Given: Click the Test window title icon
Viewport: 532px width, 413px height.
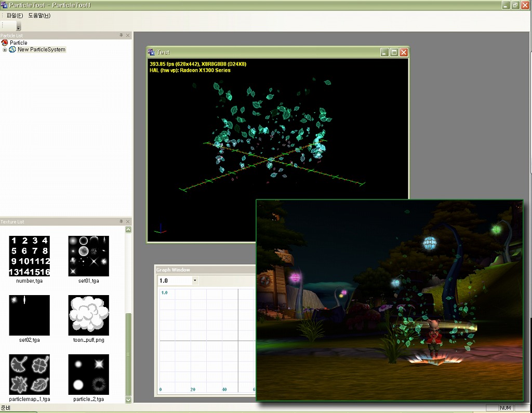Looking at the screenshot, I should [152, 52].
